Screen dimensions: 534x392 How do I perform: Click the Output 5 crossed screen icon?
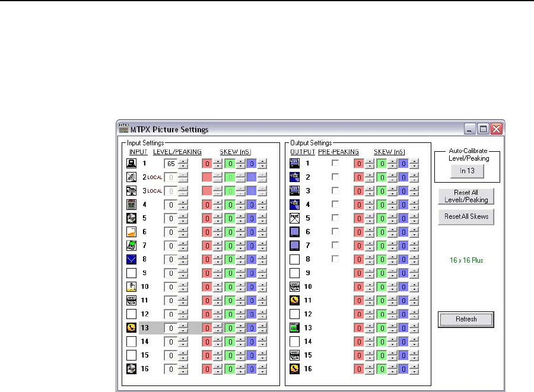(294, 218)
